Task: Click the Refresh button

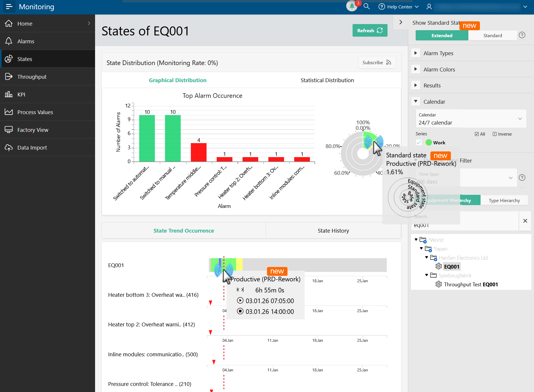Action: [x=370, y=30]
